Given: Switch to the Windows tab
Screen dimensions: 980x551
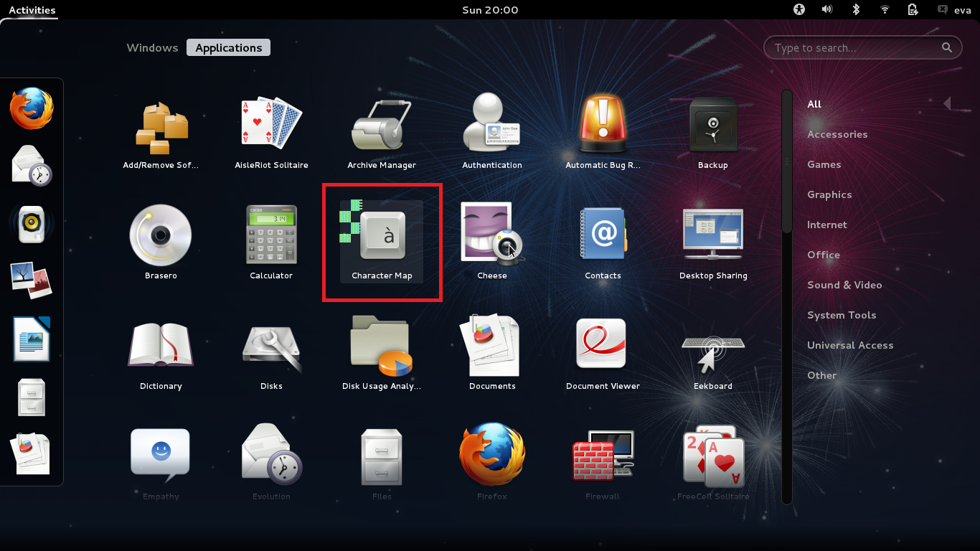Looking at the screenshot, I should click(x=152, y=48).
